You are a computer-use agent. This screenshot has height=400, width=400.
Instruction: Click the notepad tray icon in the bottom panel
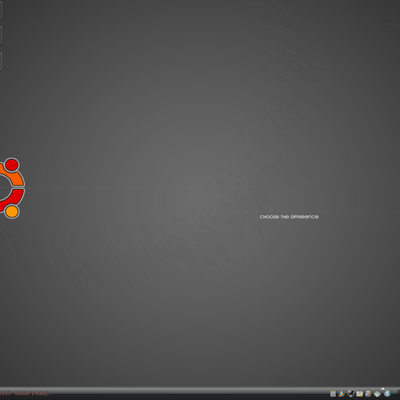point(333,394)
